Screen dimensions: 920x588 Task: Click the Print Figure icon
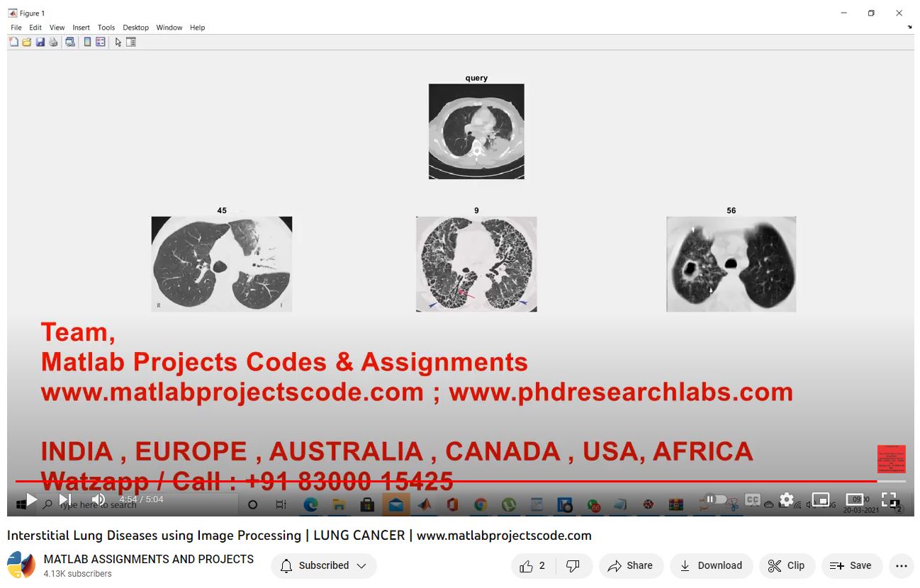click(x=53, y=43)
